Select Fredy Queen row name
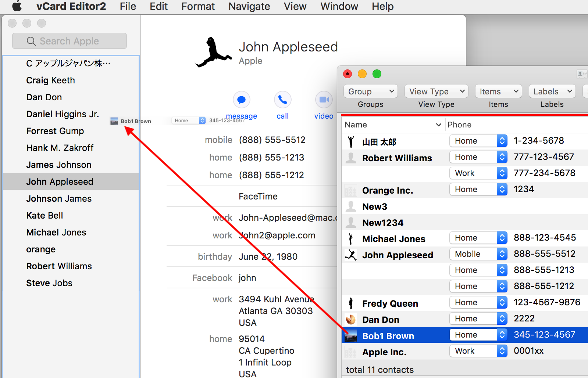The height and width of the screenshot is (378, 588). click(x=390, y=304)
